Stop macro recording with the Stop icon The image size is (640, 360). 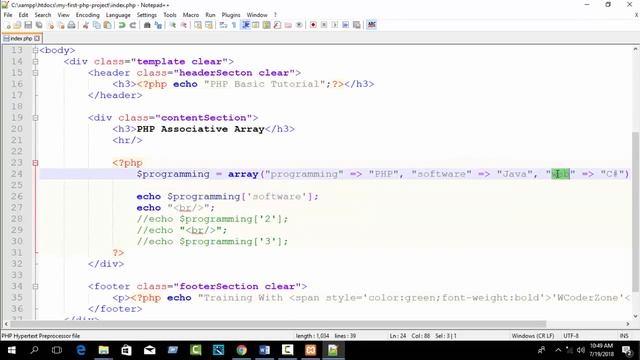[x=324, y=25]
